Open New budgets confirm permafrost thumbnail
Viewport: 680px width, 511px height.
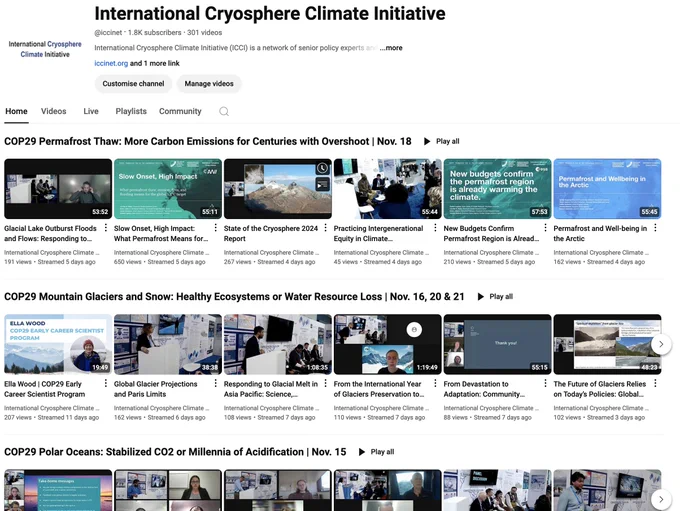coord(497,189)
